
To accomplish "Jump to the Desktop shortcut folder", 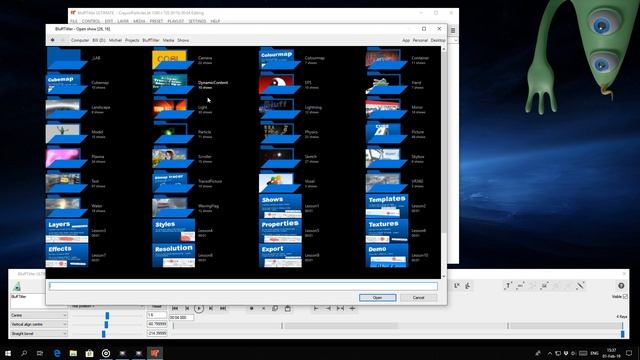I will coord(438,40).
